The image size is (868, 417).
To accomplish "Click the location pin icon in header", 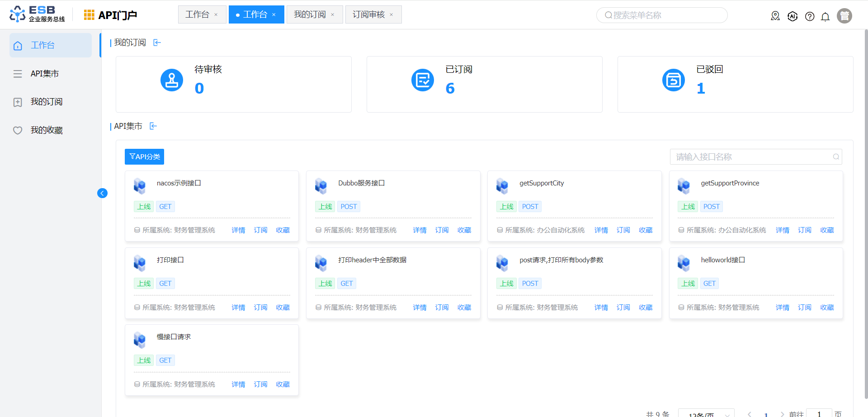I will pyautogui.click(x=775, y=16).
